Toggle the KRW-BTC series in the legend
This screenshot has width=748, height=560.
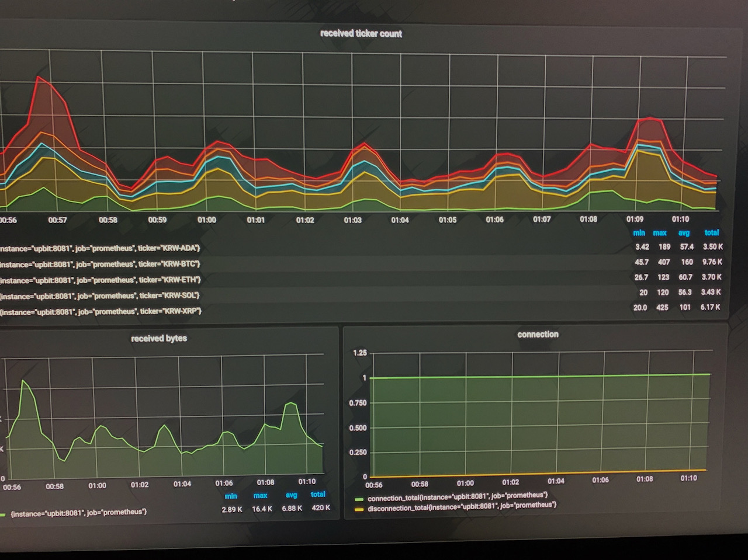(x=99, y=265)
